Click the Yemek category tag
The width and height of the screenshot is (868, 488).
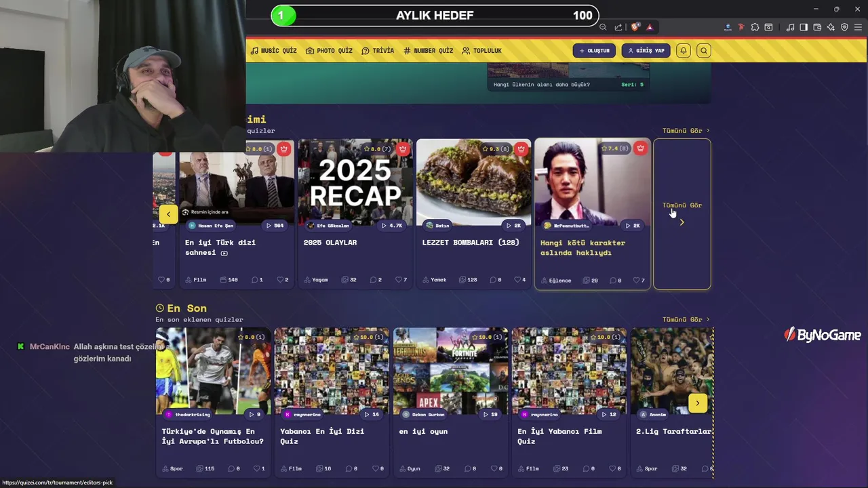point(434,280)
